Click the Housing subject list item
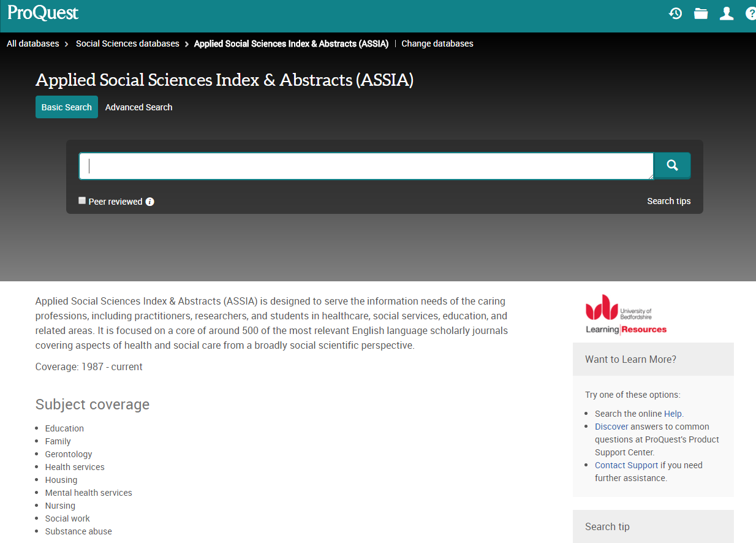The width and height of the screenshot is (756, 543). tap(61, 480)
